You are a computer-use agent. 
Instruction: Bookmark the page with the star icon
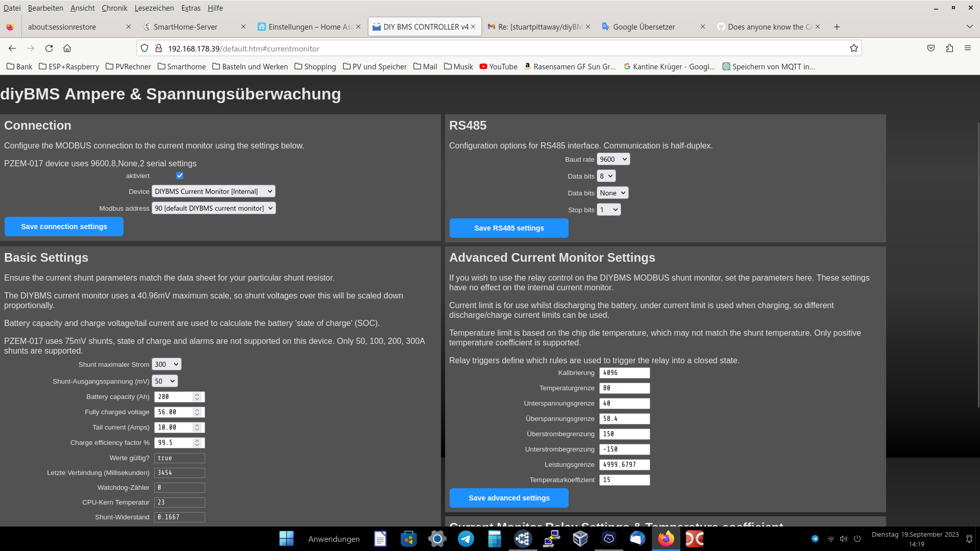[x=853, y=48]
